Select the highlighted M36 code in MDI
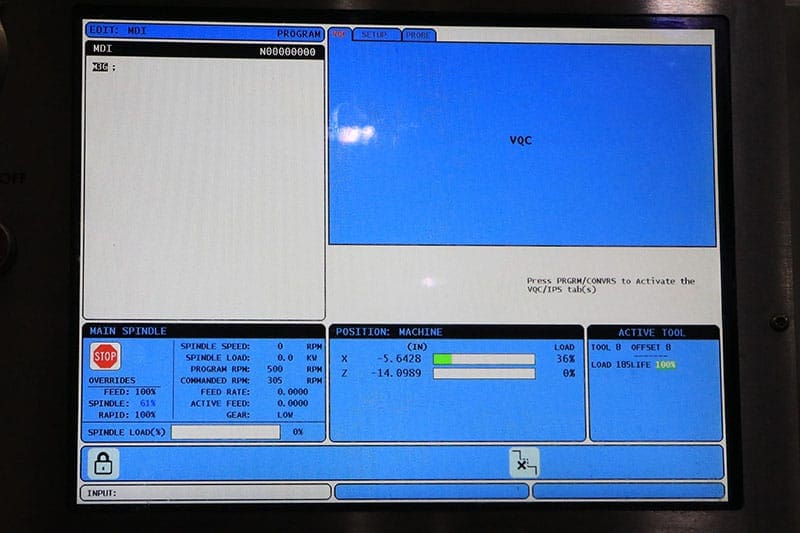This screenshot has width=800, height=533. click(99, 68)
